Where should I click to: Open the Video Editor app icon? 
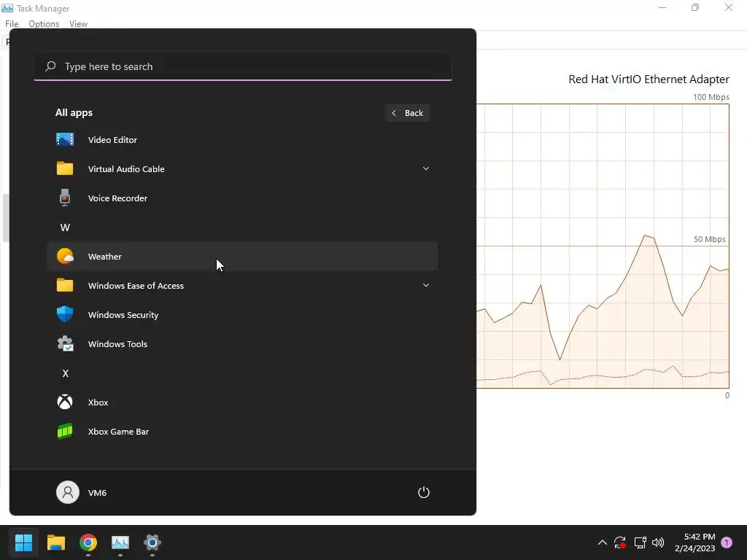pos(65,139)
